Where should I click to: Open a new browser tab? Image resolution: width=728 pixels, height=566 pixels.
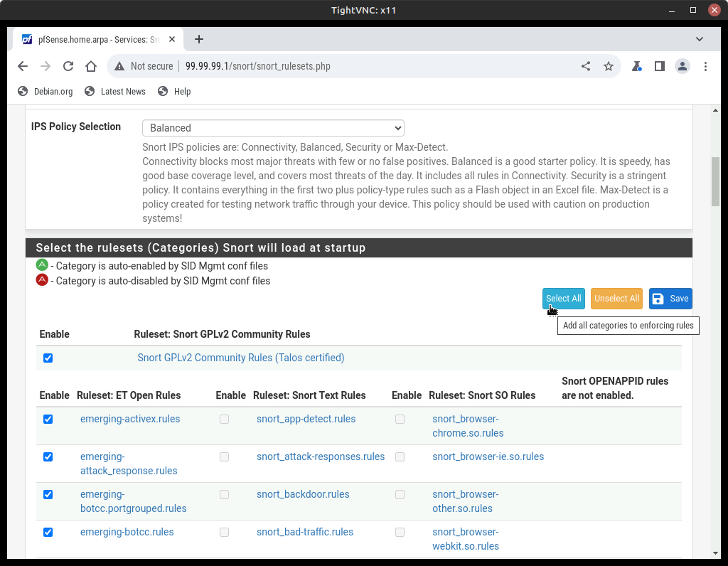(199, 40)
